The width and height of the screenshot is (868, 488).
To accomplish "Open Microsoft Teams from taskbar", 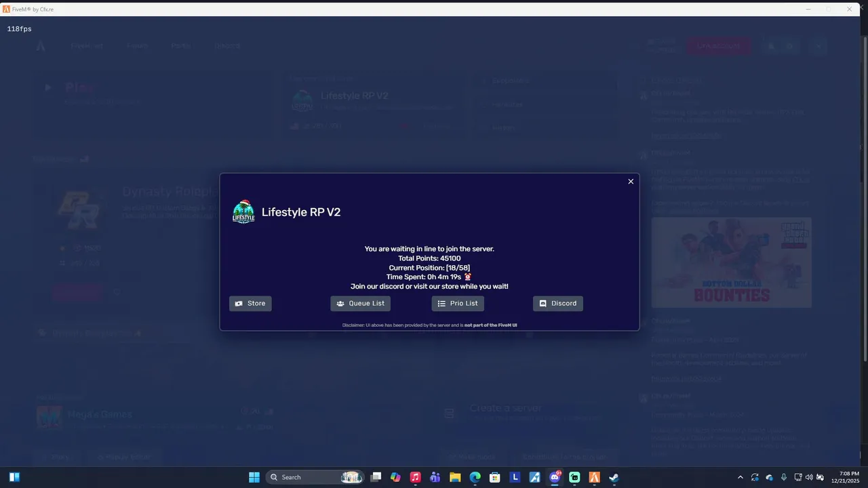I will (x=435, y=477).
